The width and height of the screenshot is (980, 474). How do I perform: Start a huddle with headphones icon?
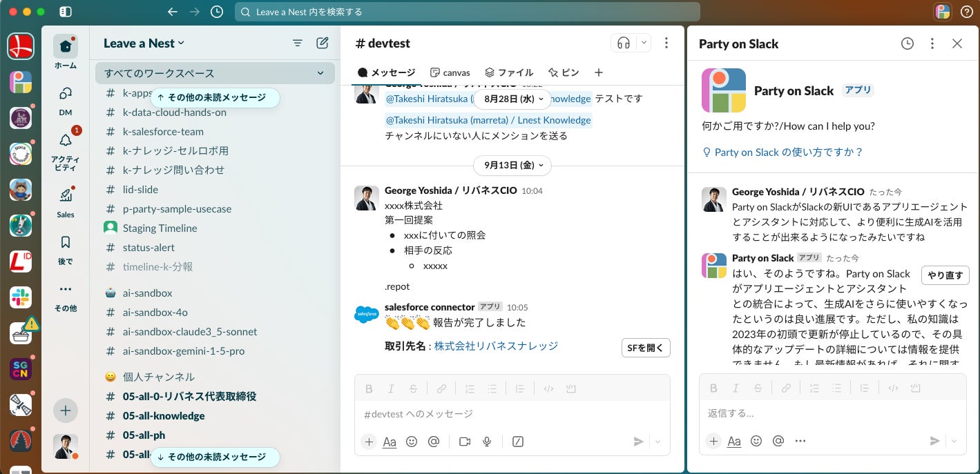[624, 43]
